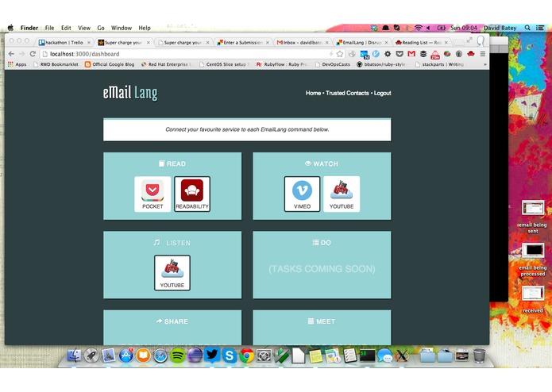
Task: Click the Logout link
Action: (x=382, y=93)
